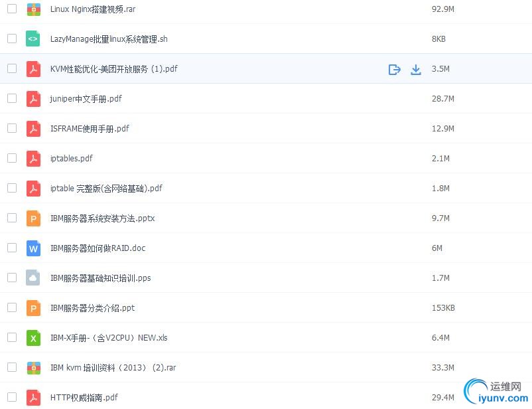
Task: Open IBM kvm 培训资料（2013）(2).rar
Action: [x=113, y=368]
